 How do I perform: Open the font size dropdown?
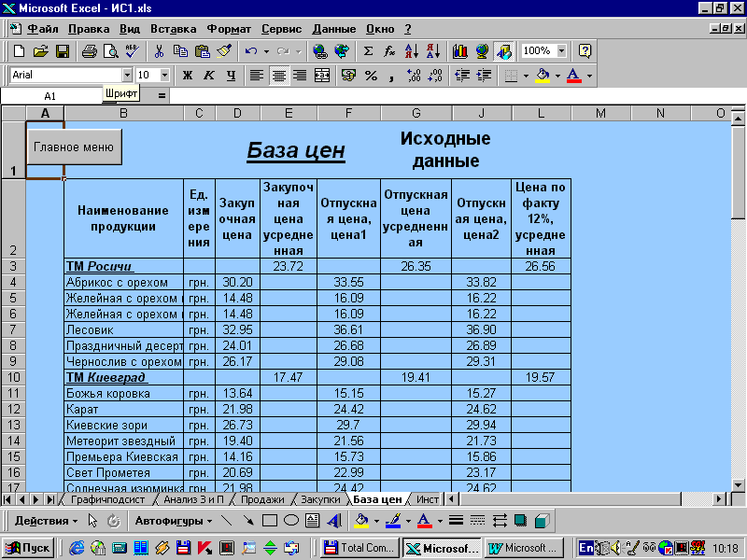(x=165, y=76)
